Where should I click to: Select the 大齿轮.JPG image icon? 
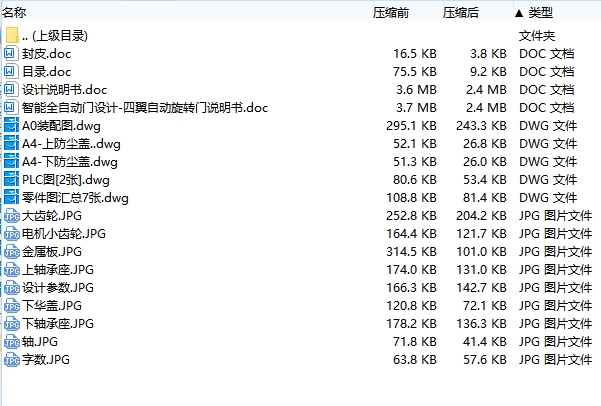click(x=12, y=216)
